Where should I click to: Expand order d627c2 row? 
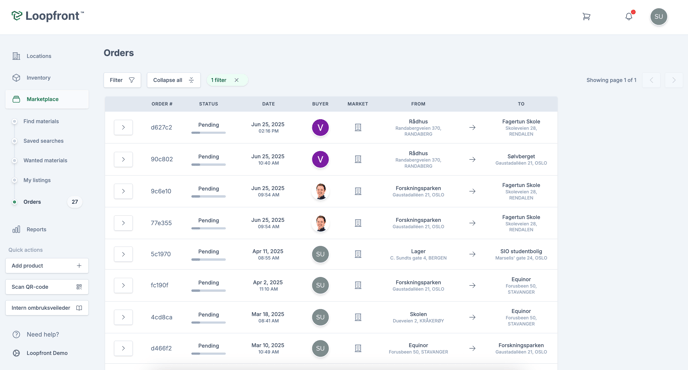pyautogui.click(x=123, y=127)
